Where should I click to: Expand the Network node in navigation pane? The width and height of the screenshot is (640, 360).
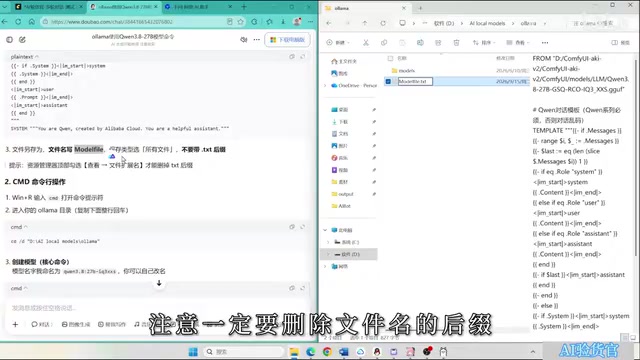click(x=325, y=267)
